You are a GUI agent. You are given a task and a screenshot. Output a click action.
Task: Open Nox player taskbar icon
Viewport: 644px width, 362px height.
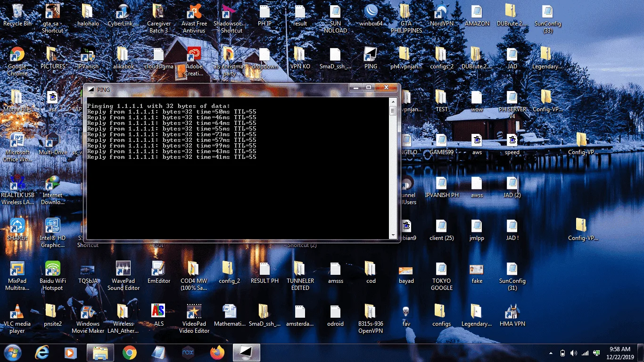[x=188, y=353]
